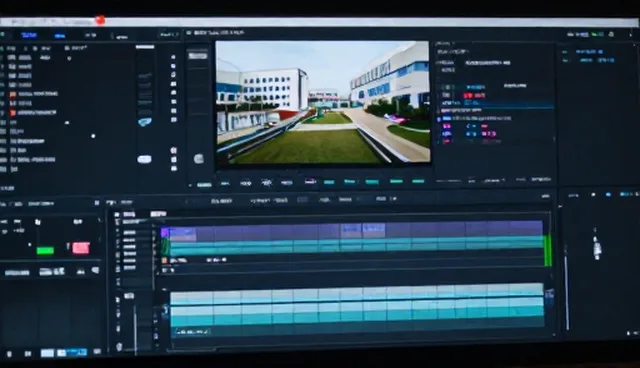The height and width of the screenshot is (368, 640).
Task: Click the highlighted blue button at the bottom left
Action: pos(73,352)
